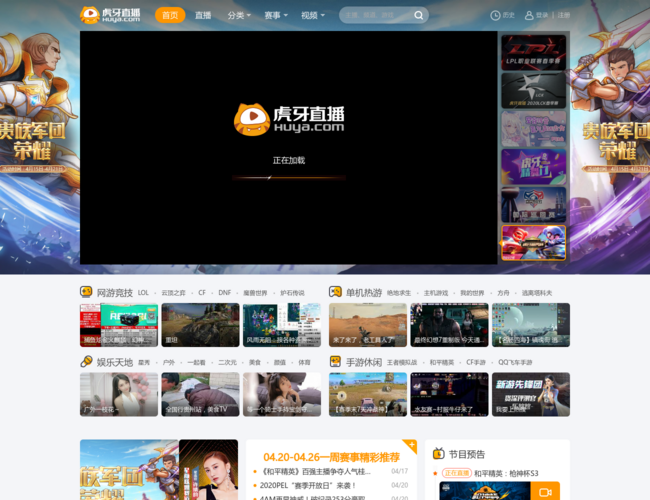Image resolution: width=650 pixels, height=500 pixels.
Task: Open the 一起看 category link
Action: 196,362
